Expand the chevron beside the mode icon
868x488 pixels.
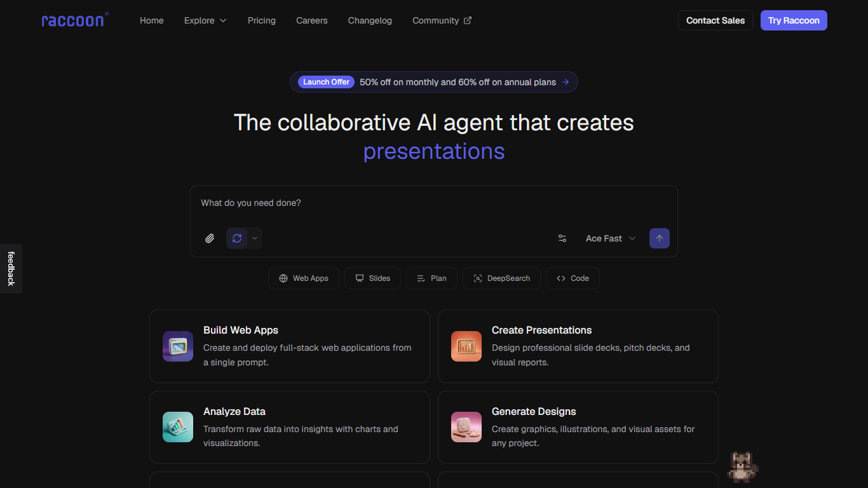(255, 238)
